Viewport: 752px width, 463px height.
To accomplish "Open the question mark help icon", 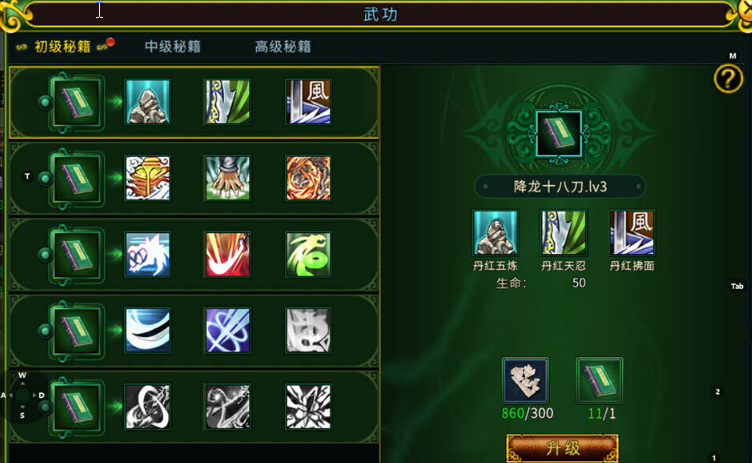I will [728, 79].
